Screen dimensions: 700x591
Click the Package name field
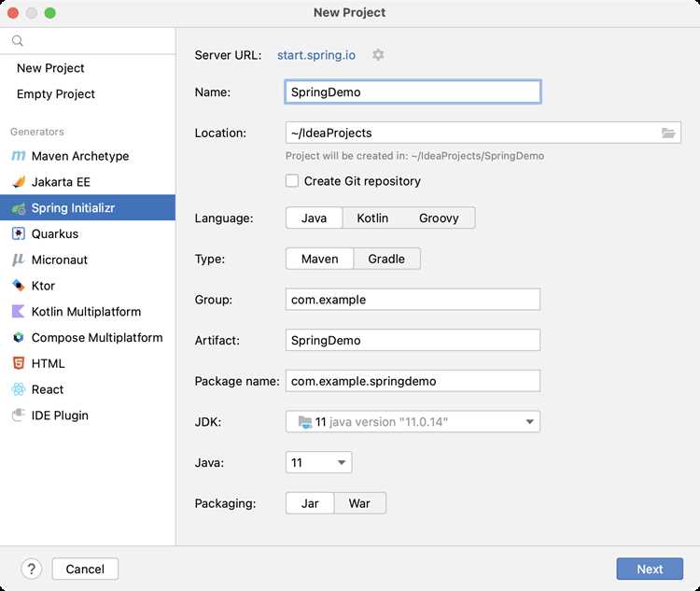click(413, 381)
